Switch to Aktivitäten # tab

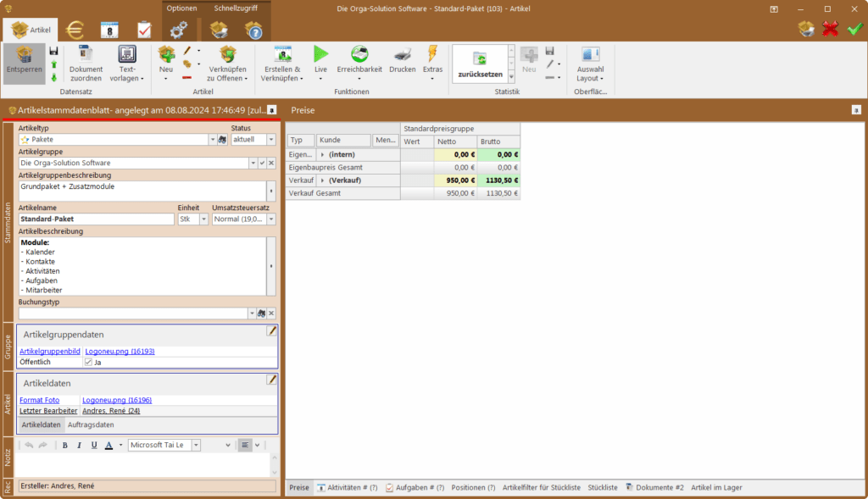(x=347, y=488)
